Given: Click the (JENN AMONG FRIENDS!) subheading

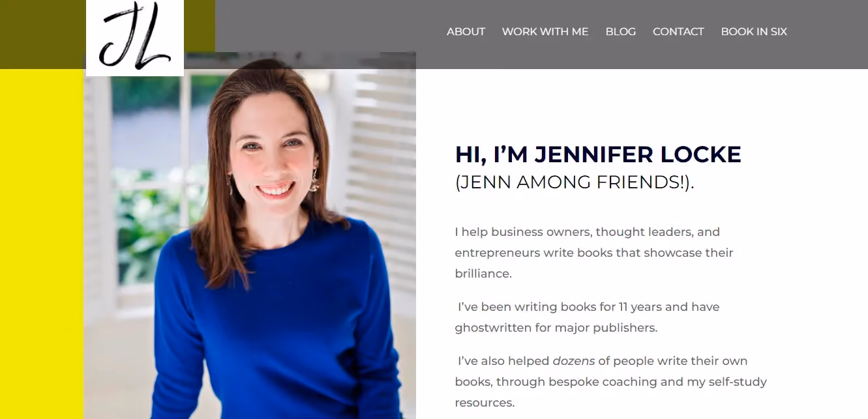Looking at the screenshot, I should (575, 182).
